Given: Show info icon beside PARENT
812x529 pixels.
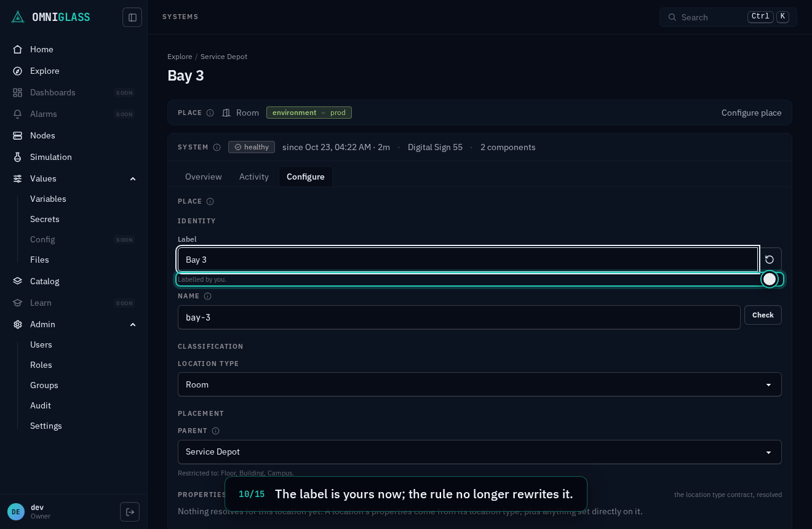Looking at the screenshot, I should (x=215, y=431).
